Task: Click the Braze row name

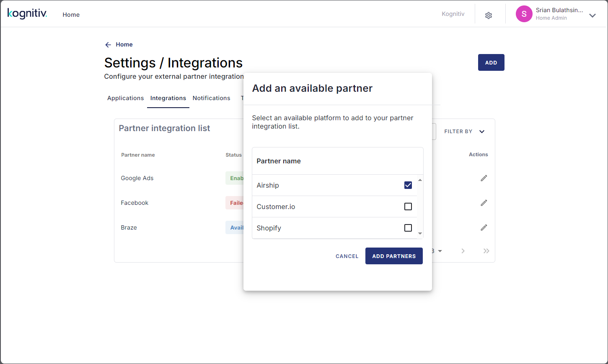Action: point(129,227)
